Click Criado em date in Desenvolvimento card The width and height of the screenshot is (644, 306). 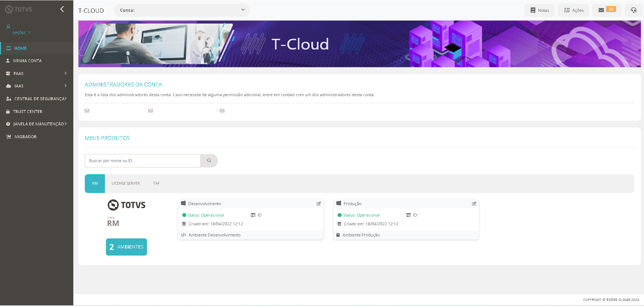click(x=216, y=224)
